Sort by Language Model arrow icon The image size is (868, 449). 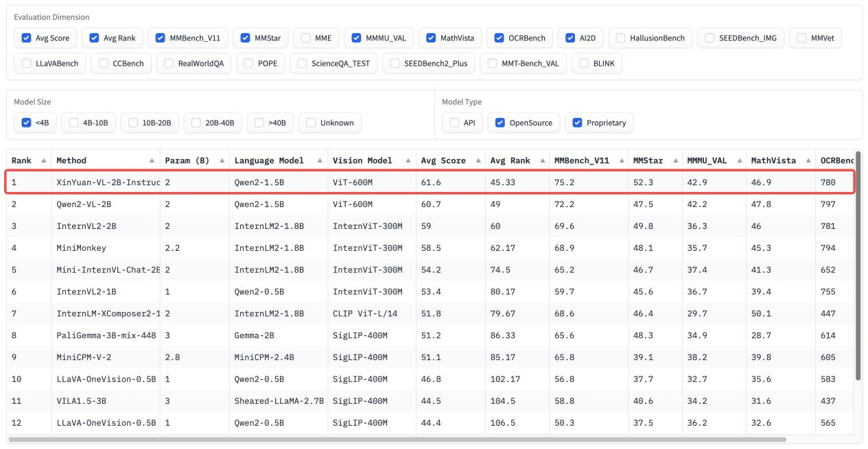[318, 160]
